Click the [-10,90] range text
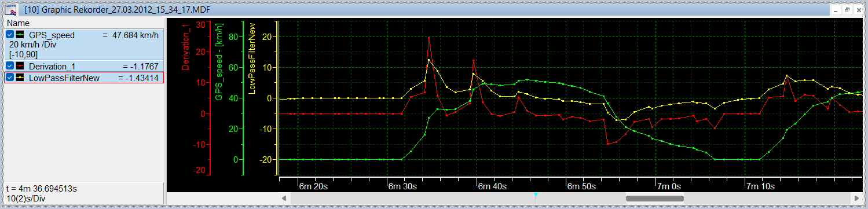Screen dimensions: 868x209 pos(23,54)
